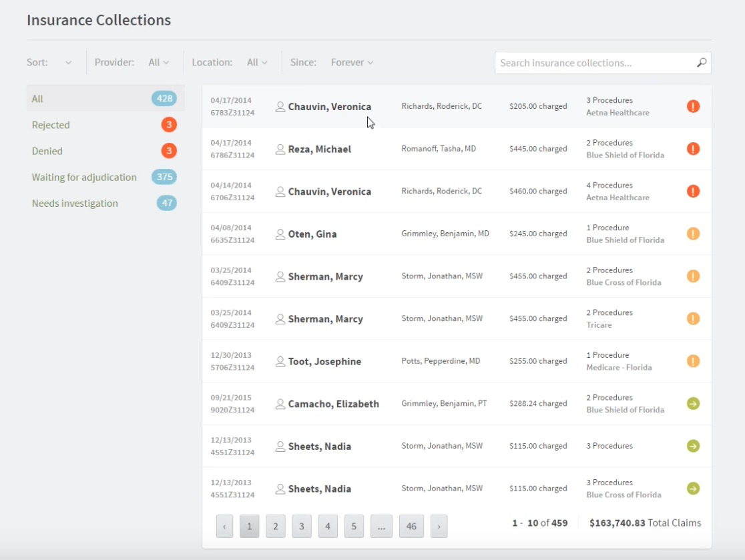Go to page 5
This screenshot has width=745, height=560.
(x=354, y=526)
